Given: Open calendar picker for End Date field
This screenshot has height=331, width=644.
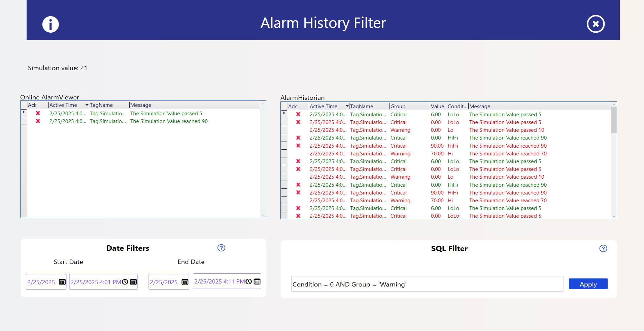Looking at the screenshot, I should coord(185,282).
